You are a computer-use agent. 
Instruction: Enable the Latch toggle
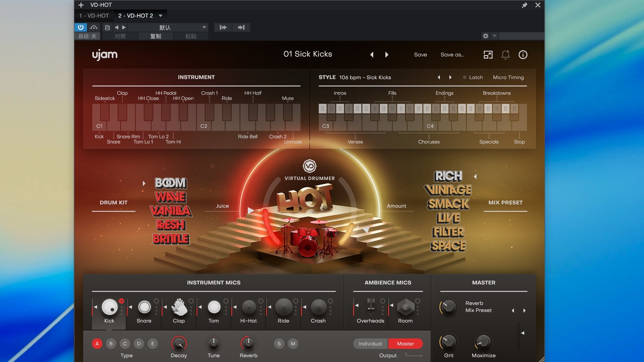[473, 77]
